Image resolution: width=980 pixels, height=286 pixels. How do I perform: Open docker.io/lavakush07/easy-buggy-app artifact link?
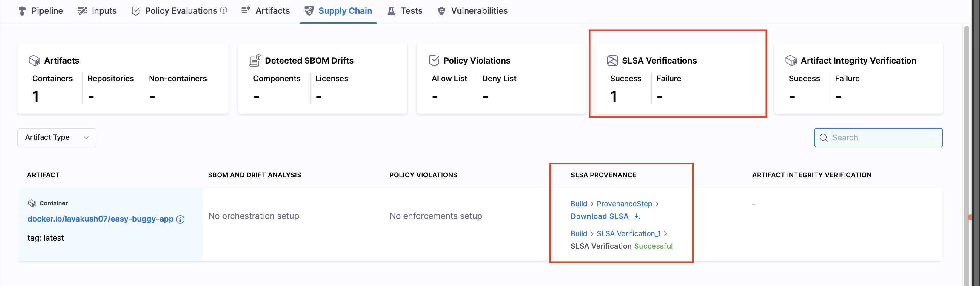(101, 219)
